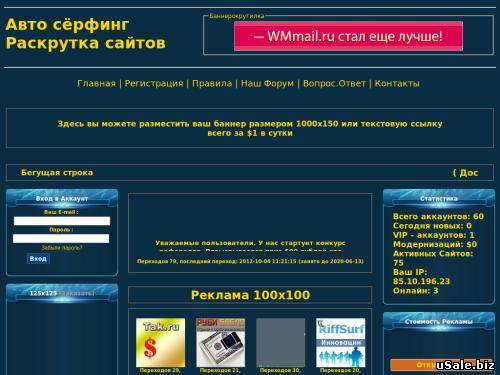The image size is (500, 375).
Task: Click the 1000x150 banner placement offer text
Action: click(250, 128)
